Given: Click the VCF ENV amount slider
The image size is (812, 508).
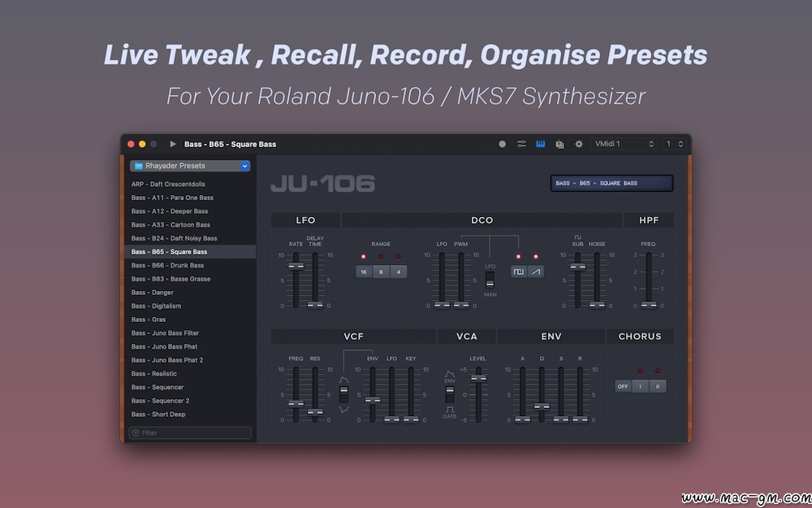Looking at the screenshot, I should coord(373,400).
